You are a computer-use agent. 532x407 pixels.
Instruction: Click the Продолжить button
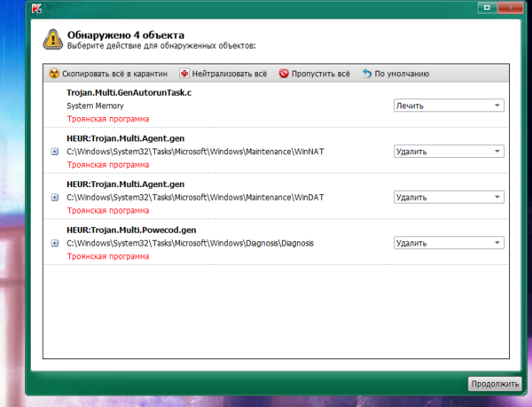click(495, 384)
